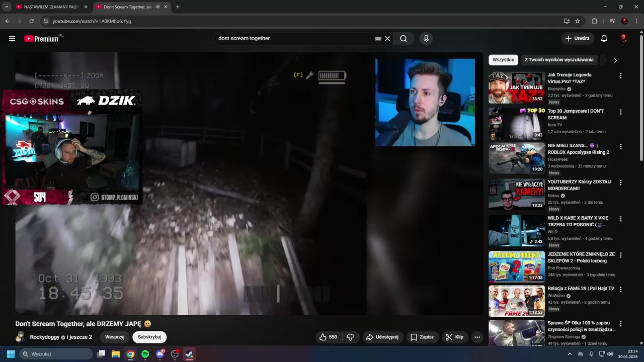Open Chrome extensions puzzle icon
This screenshot has width=644, height=362.
tap(594, 21)
